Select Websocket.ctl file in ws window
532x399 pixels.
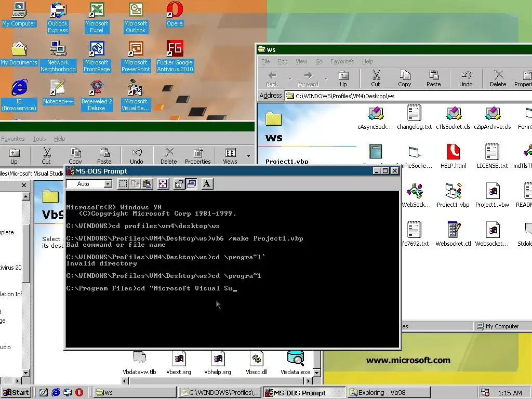453,235
